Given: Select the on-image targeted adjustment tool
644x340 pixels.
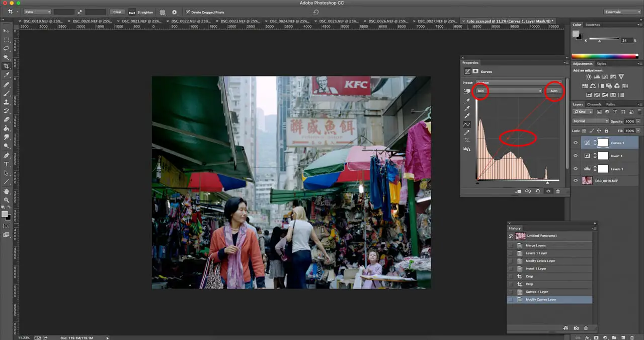Looking at the screenshot, I should [467, 91].
